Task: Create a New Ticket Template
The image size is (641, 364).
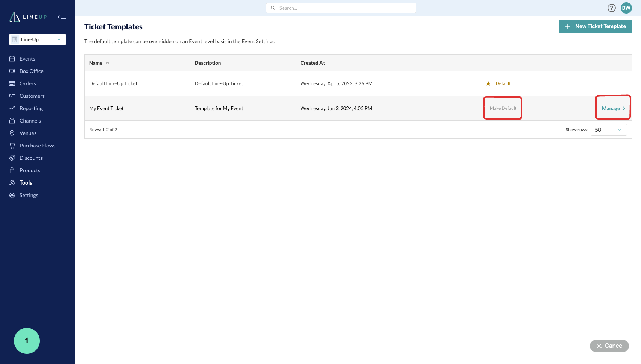Action: click(x=595, y=26)
